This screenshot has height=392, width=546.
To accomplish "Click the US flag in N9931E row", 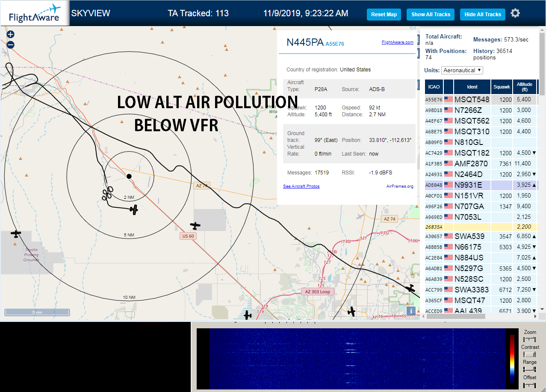I will coord(449,185).
